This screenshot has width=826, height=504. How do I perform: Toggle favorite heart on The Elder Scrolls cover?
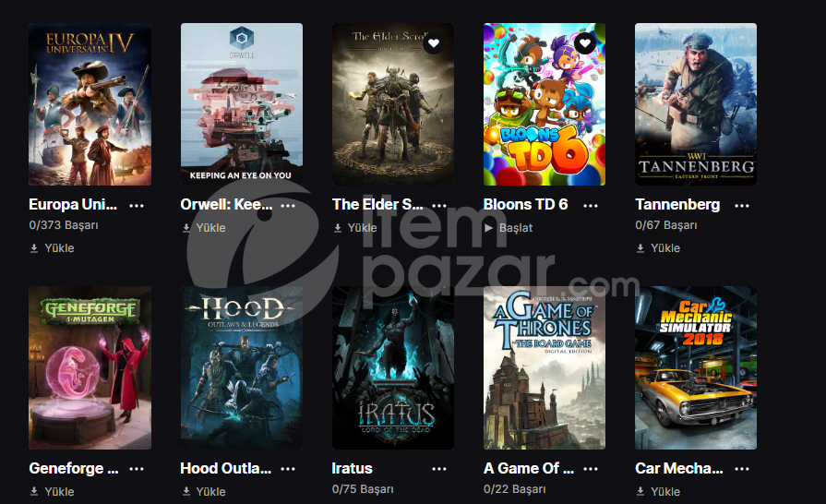pos(434,43)
